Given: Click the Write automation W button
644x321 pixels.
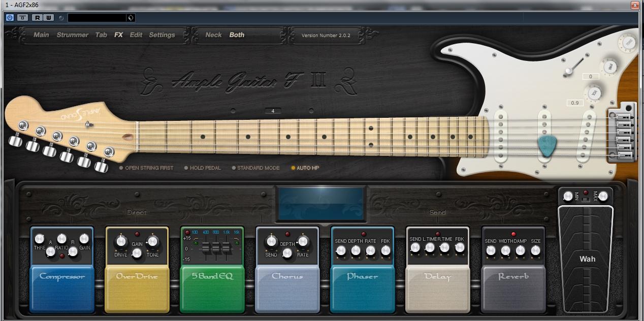Looking at the screenshot, I should pyautogui.click(x=48, y=18).
